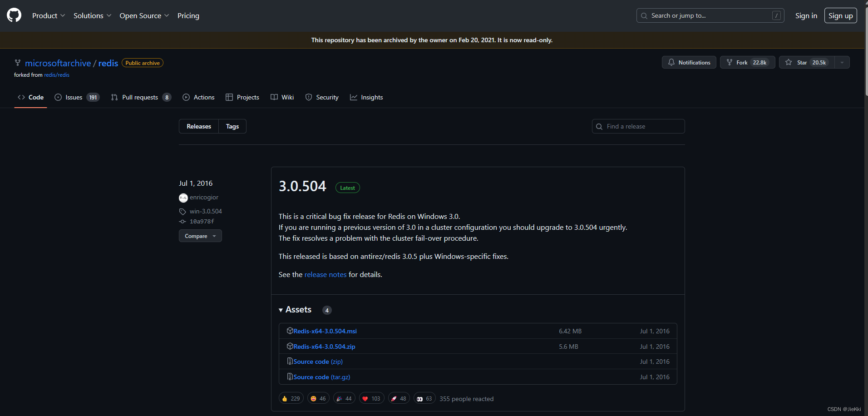The height and width of the screenshot is (416, 868).
Task: Click the thumbs up reaction 229
Action: tap(291, 398)
